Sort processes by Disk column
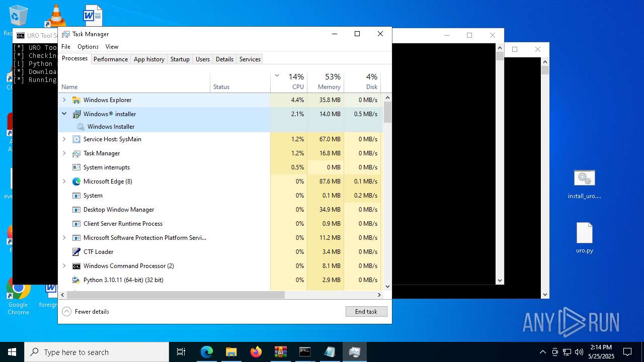 362,82
